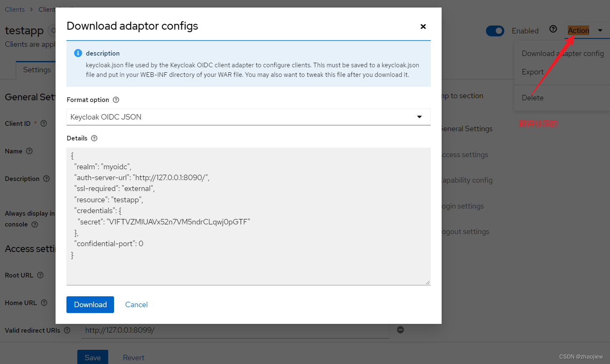Click the "resource": "testapp" line
The image size is (610, 364).
(x=109, y=200)
